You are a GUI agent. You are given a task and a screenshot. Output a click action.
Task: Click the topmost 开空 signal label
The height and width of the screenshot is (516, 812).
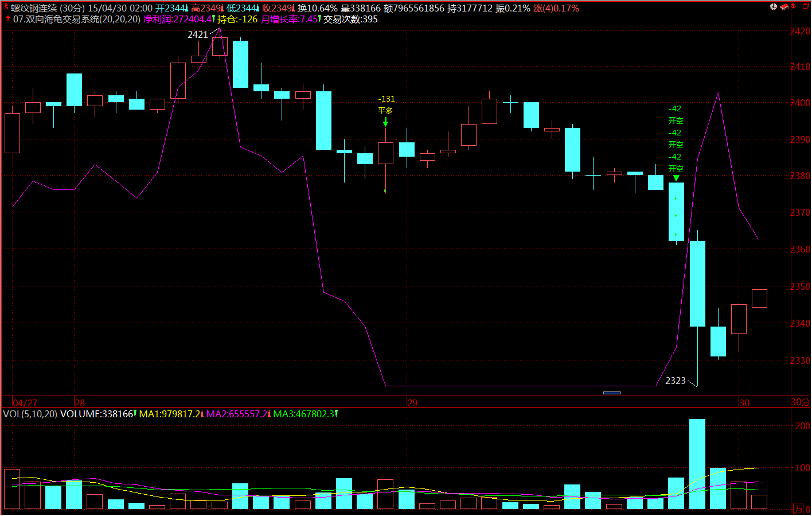click(676, 121)
